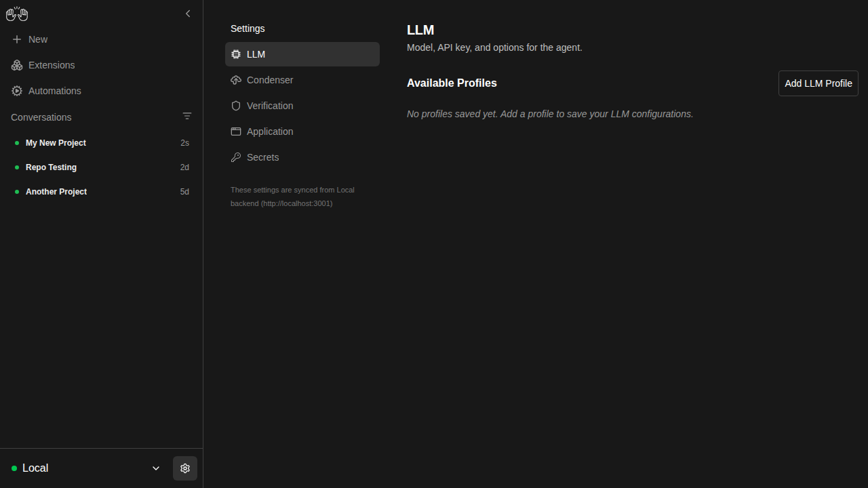
Task: Click green status dot of Another Project
Action: point(17,192)
